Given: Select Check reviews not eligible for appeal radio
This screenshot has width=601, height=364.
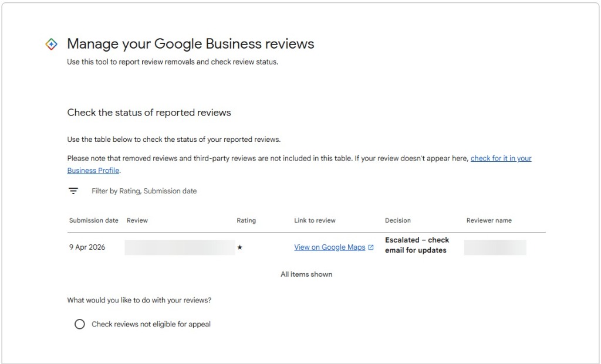Looking at the screenshot, I should [x=80, y=324].
